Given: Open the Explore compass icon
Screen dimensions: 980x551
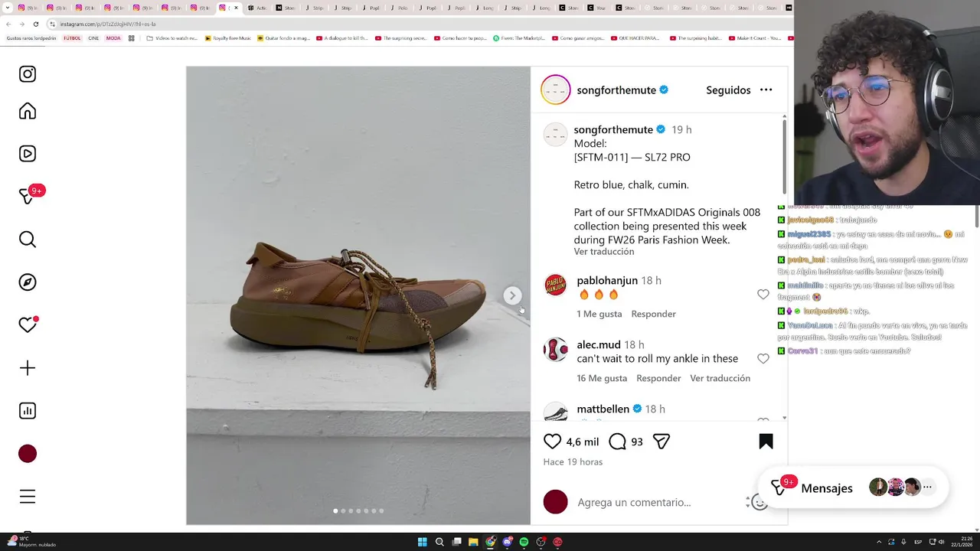Looking at the screenshot, I should (x=28, y=282).
